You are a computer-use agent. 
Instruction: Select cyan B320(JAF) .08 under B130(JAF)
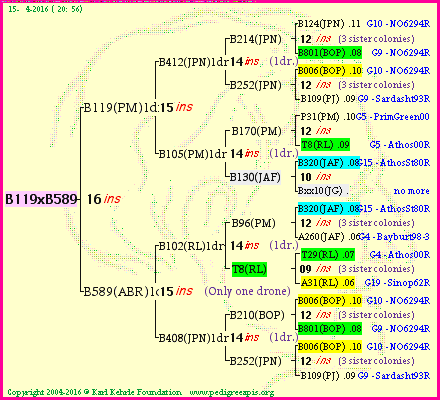point(328,163)
